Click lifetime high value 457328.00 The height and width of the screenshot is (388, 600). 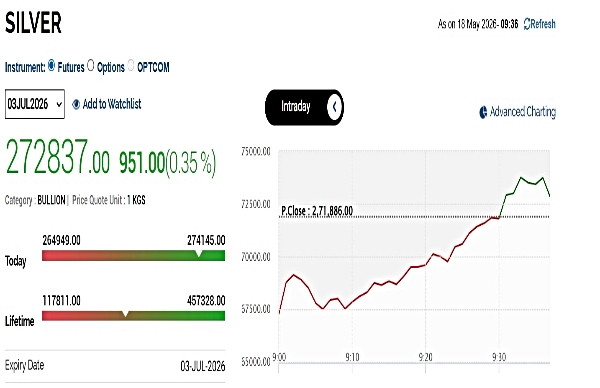pos(206,301)
